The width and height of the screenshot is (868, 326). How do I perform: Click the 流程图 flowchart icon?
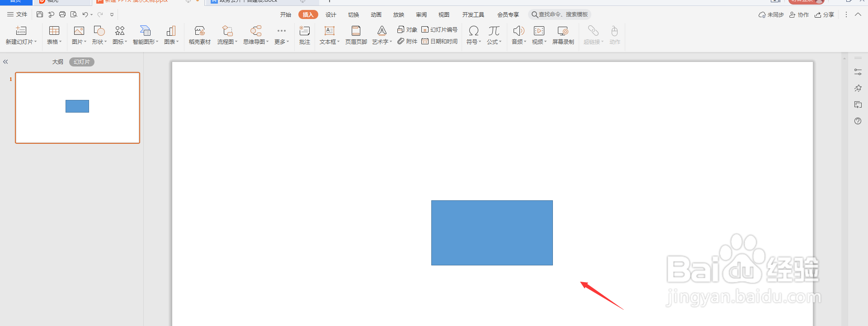(227, 31)
